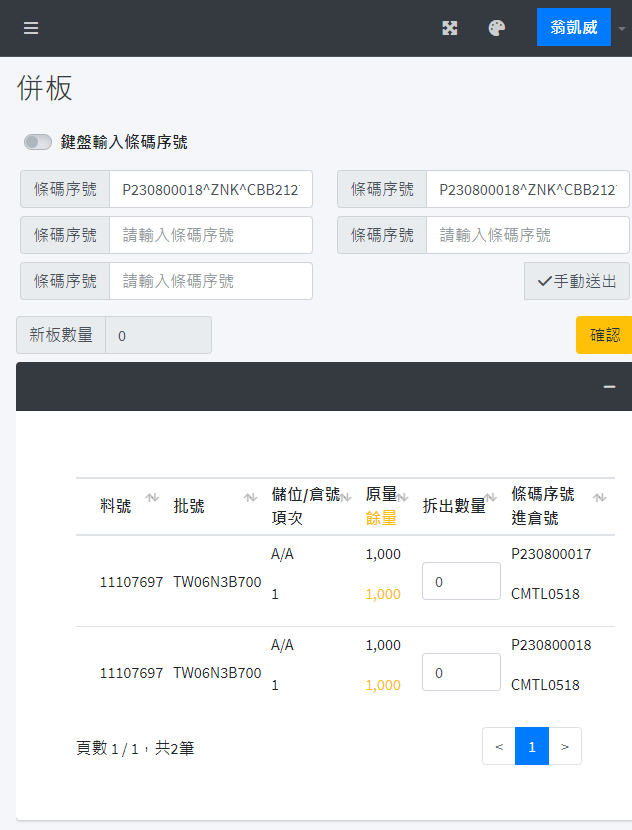Sort table by 批號 column

click(x=250, y=498)
